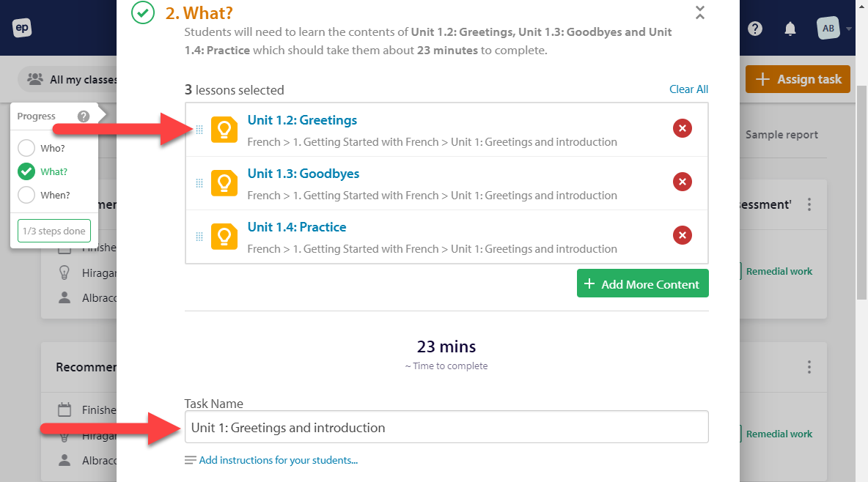Click the person icon in upper card
The height and width of the screenshot is (482, 868).
[65, 297]
